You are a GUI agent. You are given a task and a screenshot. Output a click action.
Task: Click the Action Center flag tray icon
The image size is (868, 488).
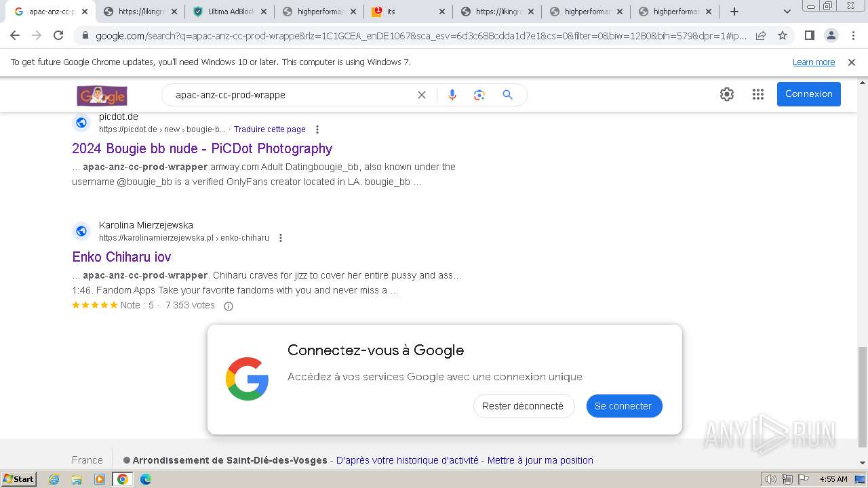804,479
